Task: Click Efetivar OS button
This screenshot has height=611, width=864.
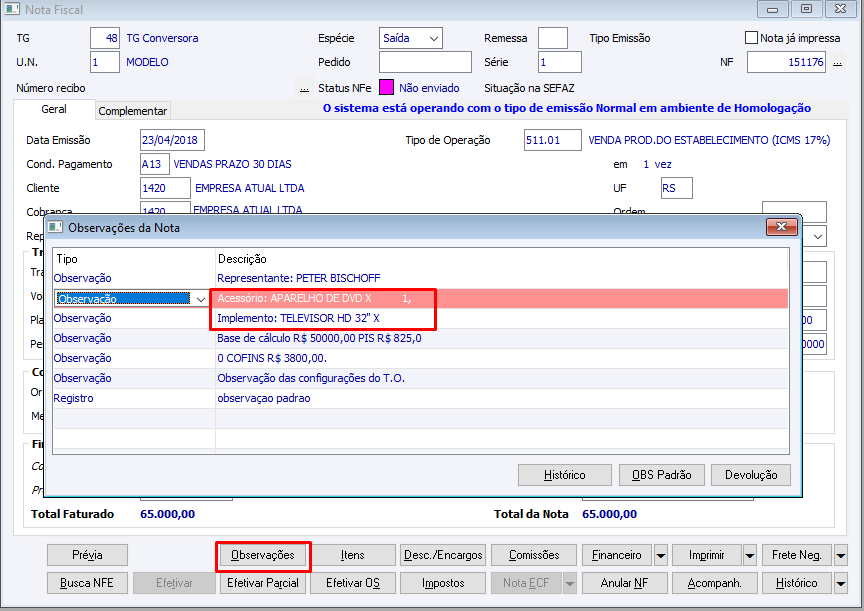Action: click(353, 583)
